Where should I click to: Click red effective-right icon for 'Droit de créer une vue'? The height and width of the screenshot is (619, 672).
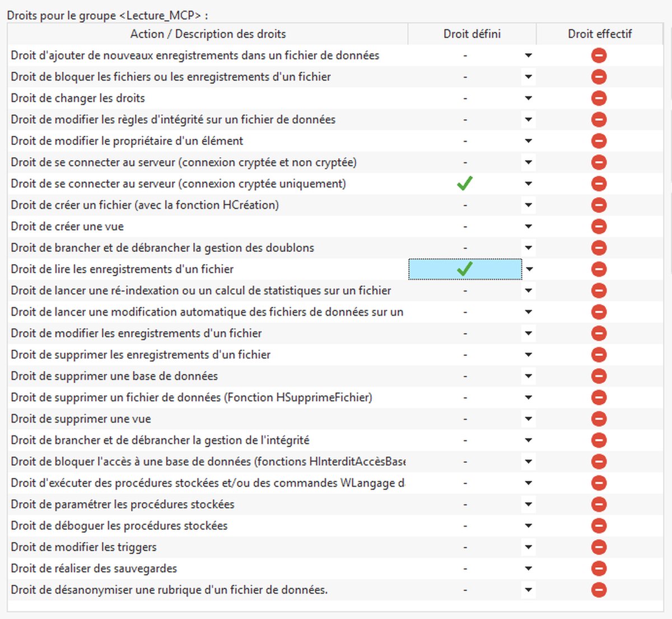tap(599, 226)
